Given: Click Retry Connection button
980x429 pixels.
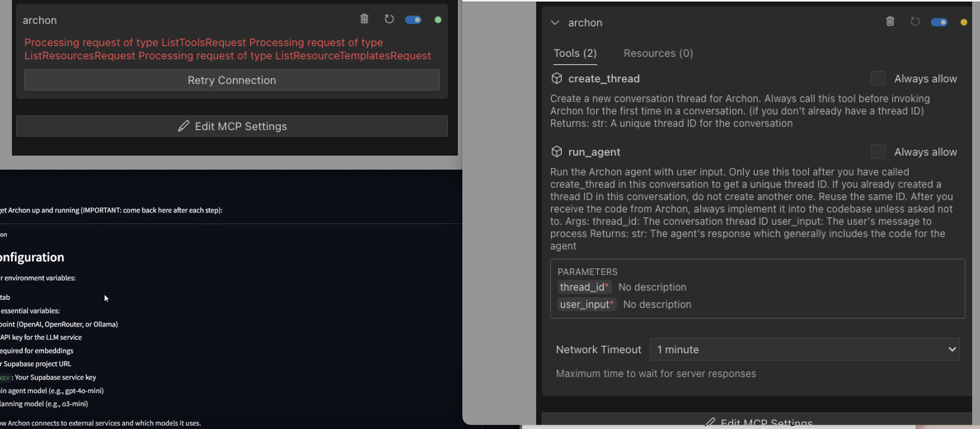Looking at the screenshot, I should pyautogui.click(x=232, y=80).
